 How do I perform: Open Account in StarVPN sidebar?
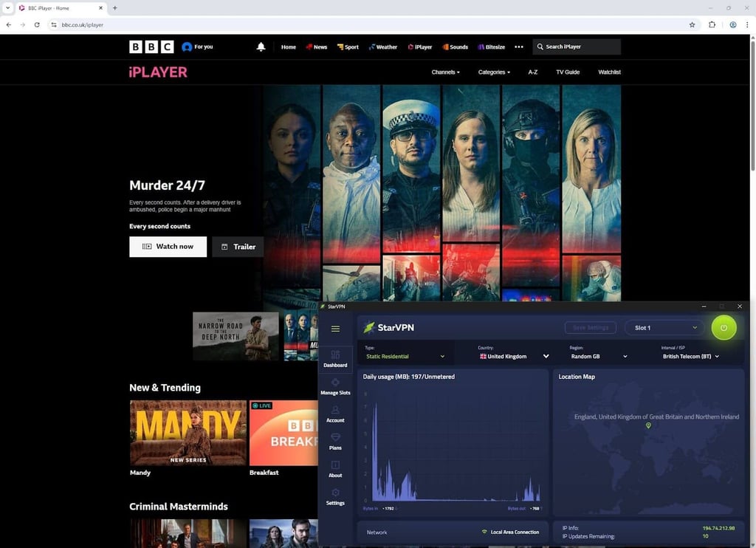pos(335,414)
